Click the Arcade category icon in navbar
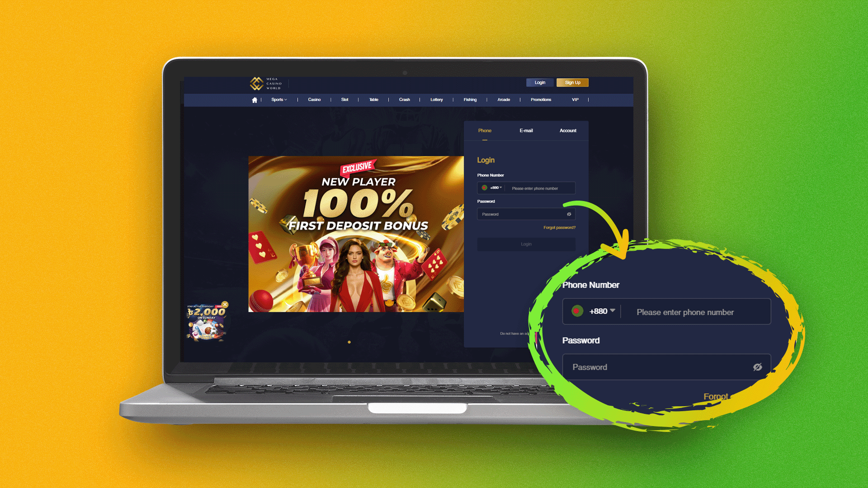The width and height of the screenshot is (868, 488). pyautogui.click(x=504, y=99)
